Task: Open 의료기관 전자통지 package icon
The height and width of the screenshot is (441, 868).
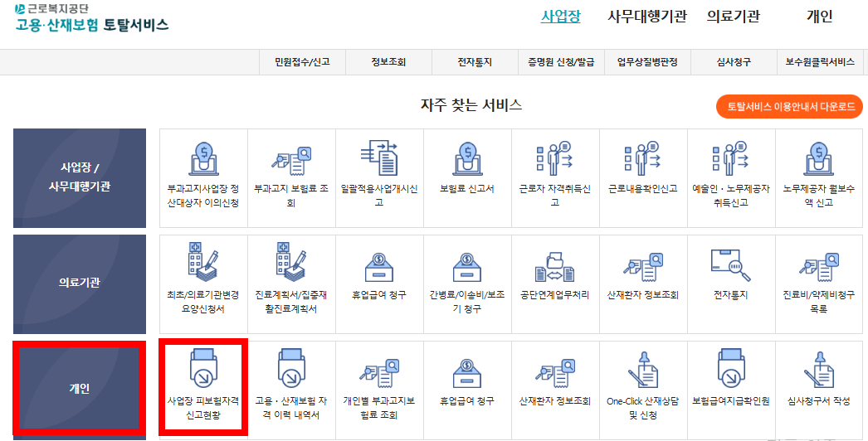Action: tap(731, 265)
